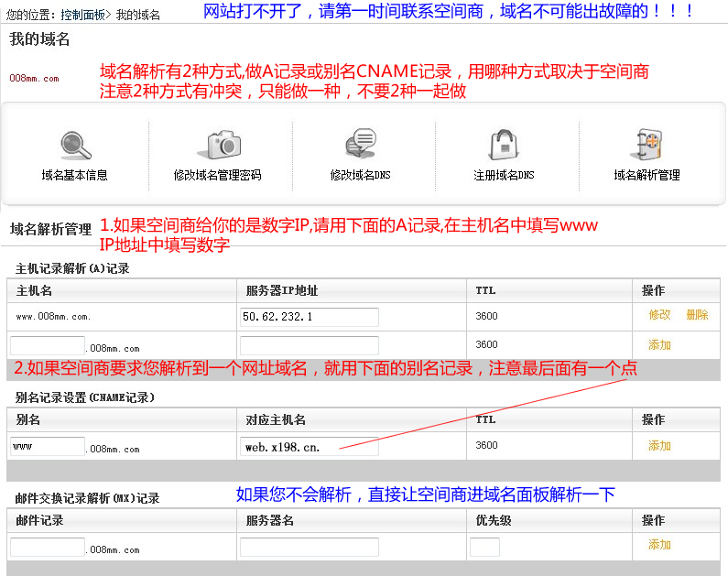Open the 域名解析管理 text label

[647, 175]
